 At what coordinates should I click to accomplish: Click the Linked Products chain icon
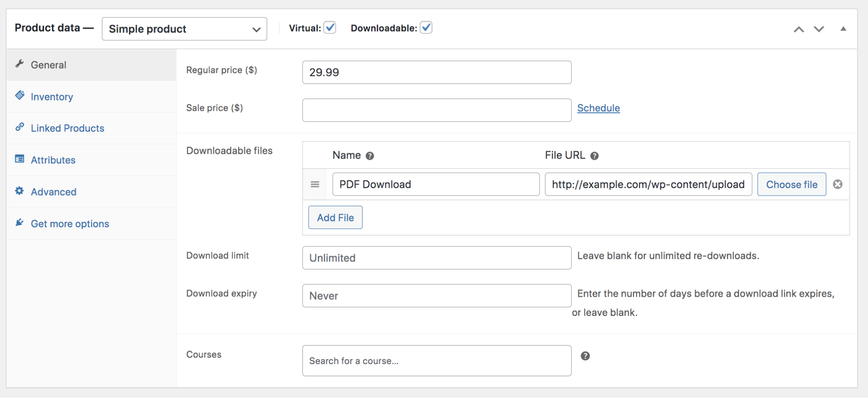pyautogui.click(x=19, y=127)
